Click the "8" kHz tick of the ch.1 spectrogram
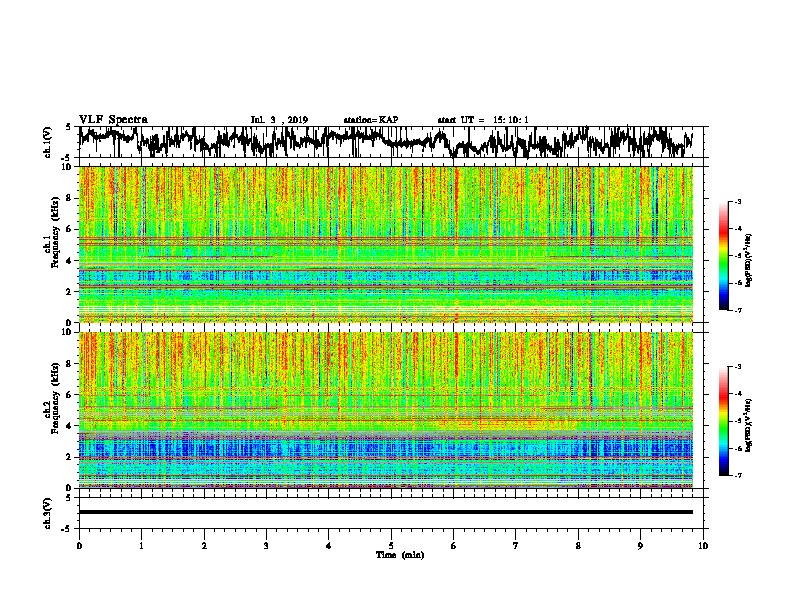This screenshot has height=612, width=792. pos(69,198)
